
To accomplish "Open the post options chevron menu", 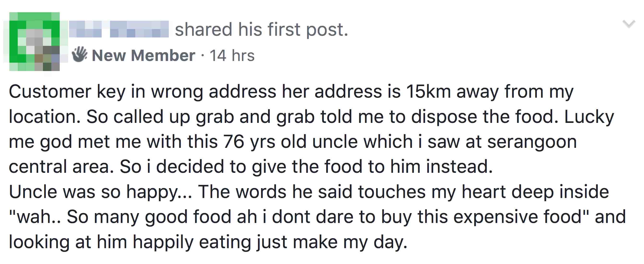I will click(x=628, y=24).
